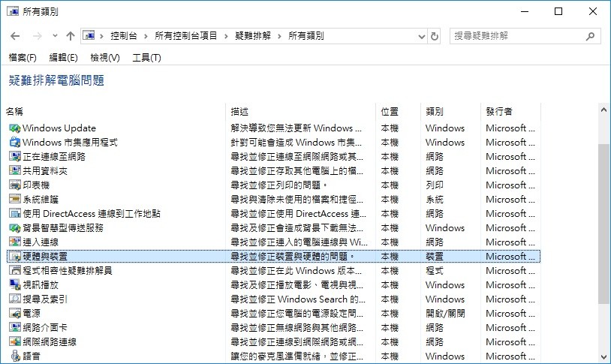
Task: Click the 搜尋及索引 icon
Action: pyautogui.click(x=15, y=299)
